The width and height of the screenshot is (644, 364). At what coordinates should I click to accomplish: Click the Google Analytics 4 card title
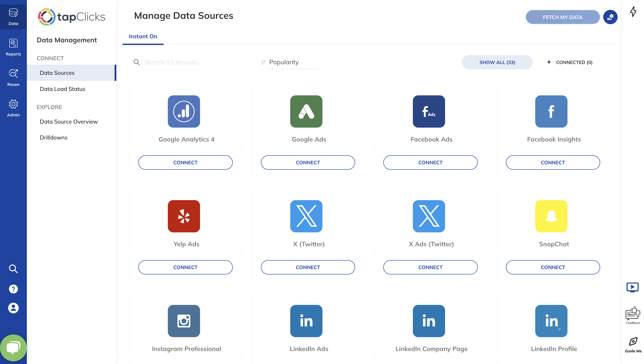click(x=186, y=139)
